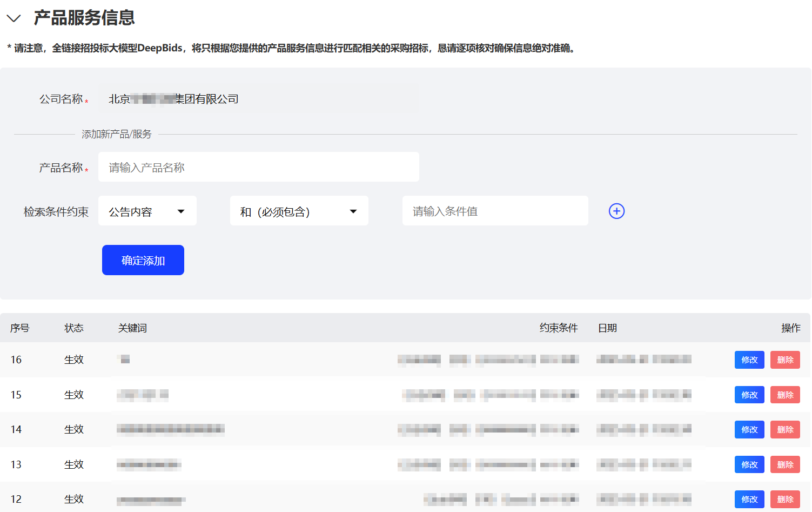Click the 日期 column header
The image size is (812, 512).
click(x=607, y=328)
